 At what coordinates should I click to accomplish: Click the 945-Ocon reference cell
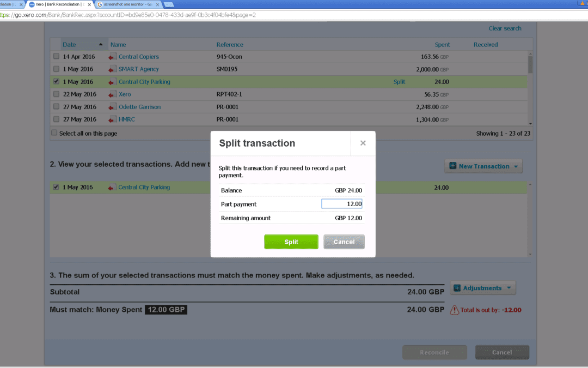[x=229, y=57]
